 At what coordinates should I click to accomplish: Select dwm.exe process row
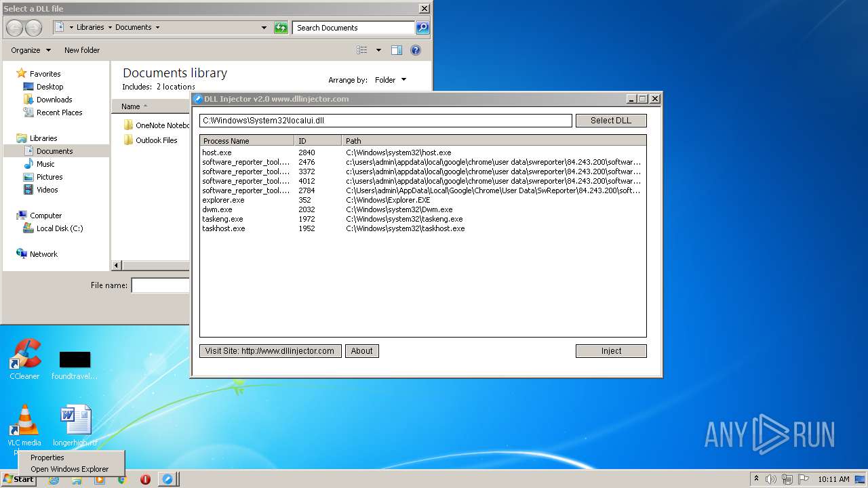[422, 209]
